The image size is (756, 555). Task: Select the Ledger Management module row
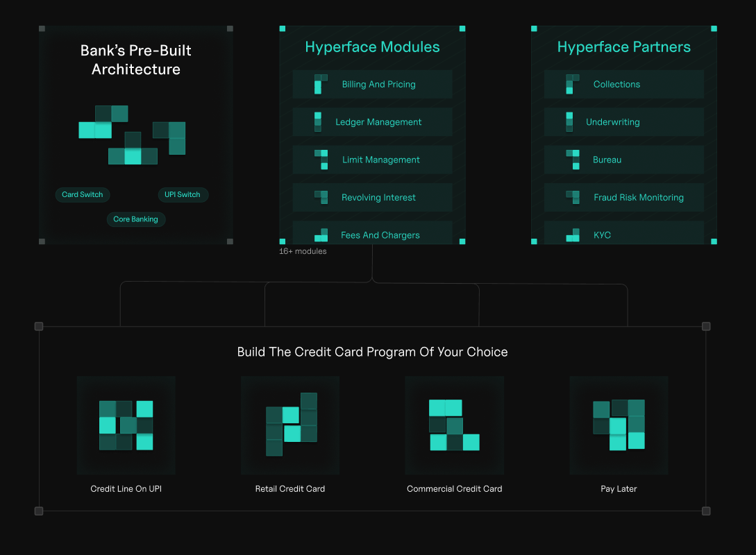(x=373, y=122)
